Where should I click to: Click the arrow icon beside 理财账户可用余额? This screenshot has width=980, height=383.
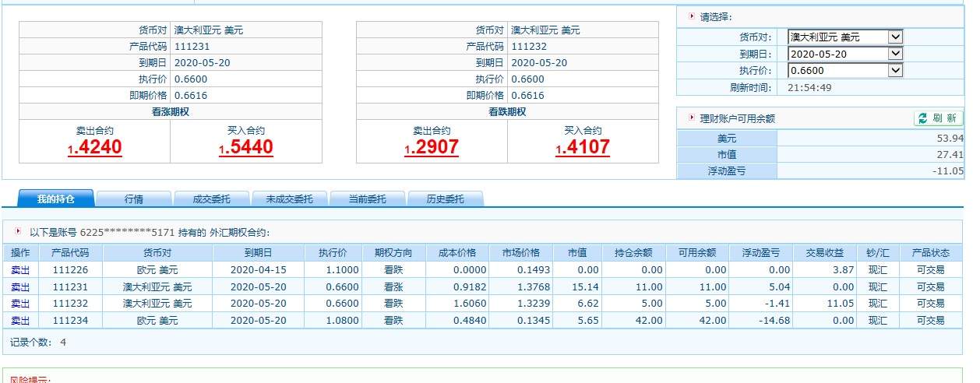coord(691,118)
